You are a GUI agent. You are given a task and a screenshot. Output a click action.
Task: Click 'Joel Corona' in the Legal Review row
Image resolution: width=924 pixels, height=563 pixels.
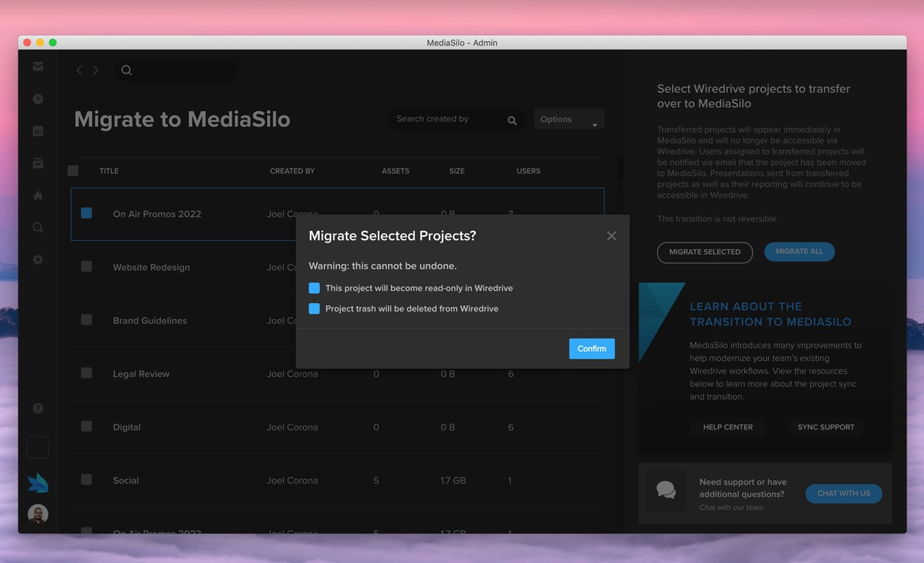(x=292, y=374)
